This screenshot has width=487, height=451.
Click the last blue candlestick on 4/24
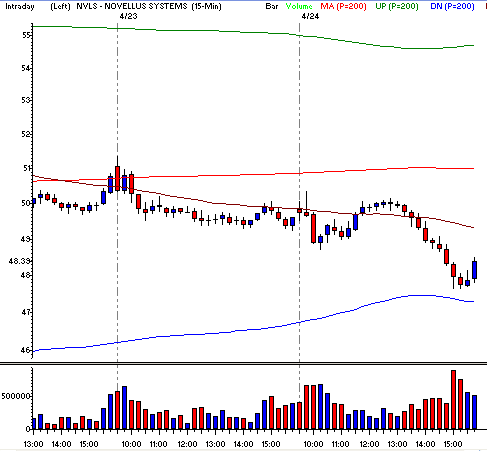(x=474, y=270)
